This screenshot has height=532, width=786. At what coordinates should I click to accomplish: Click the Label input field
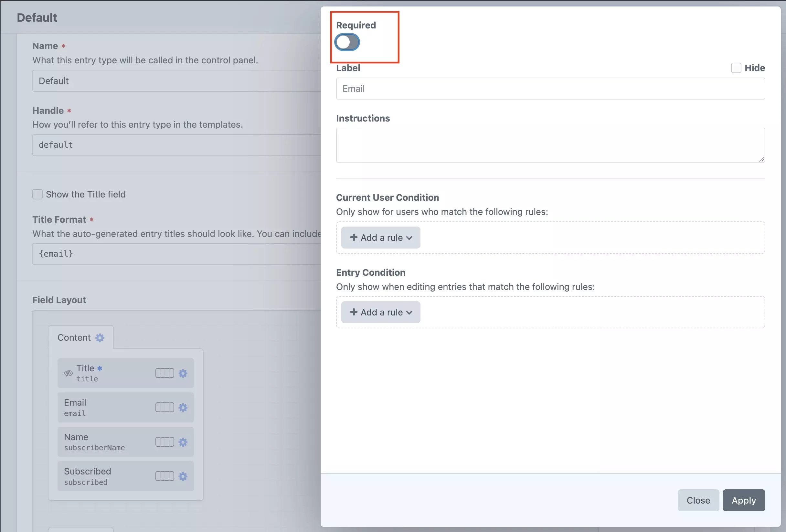click(x=550, y=89)
